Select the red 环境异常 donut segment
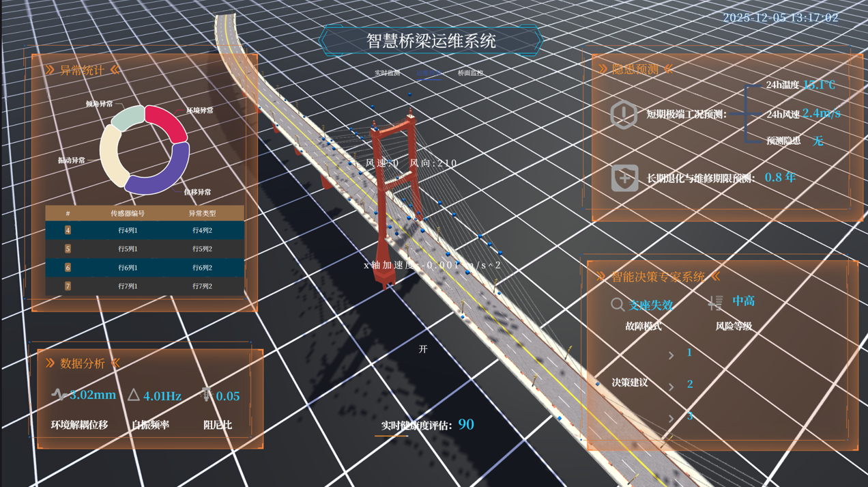The image size is (868, 487). (x=169, y=122)
